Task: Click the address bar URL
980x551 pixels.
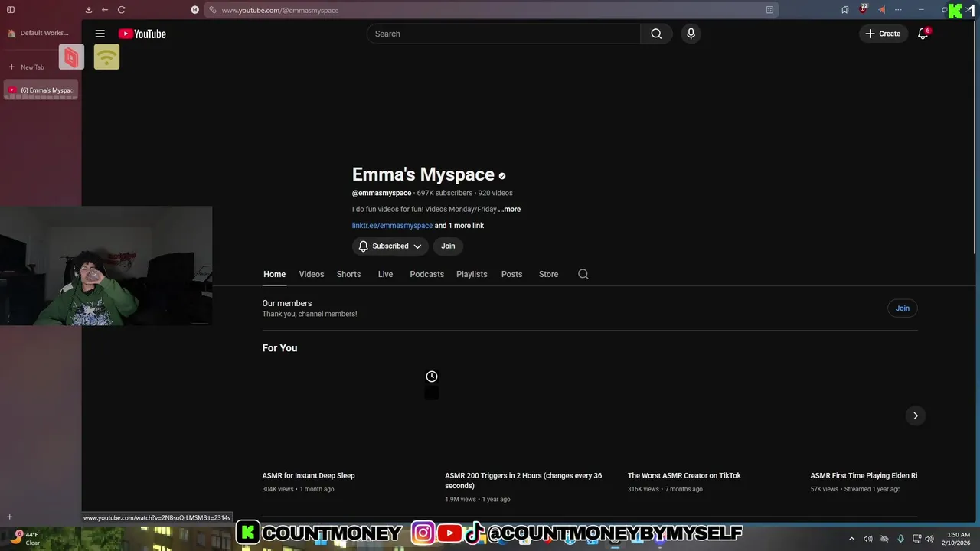Action: (x=280, y=10)
